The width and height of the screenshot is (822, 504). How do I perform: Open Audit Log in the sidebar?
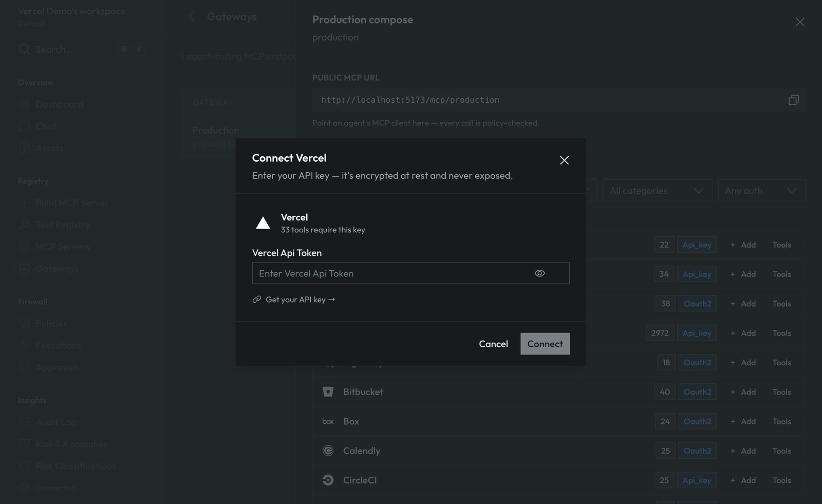click(x=55, y=422)
